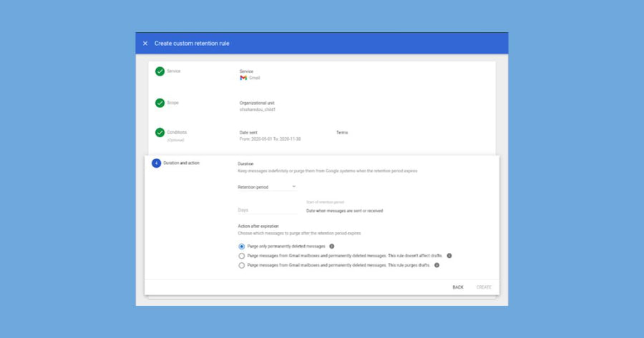This screenshot has height=338, width=644.
Task: Click the CREATE button
Action: pos(484,287)
